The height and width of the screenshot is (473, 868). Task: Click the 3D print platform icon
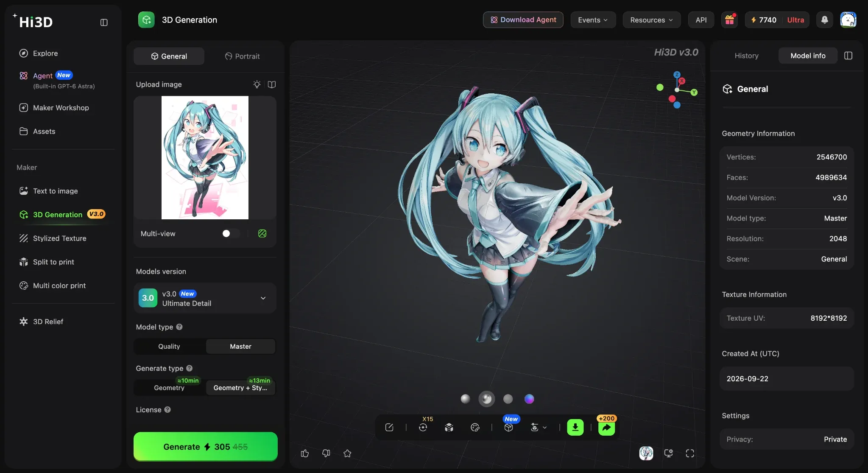click(535, 428)
